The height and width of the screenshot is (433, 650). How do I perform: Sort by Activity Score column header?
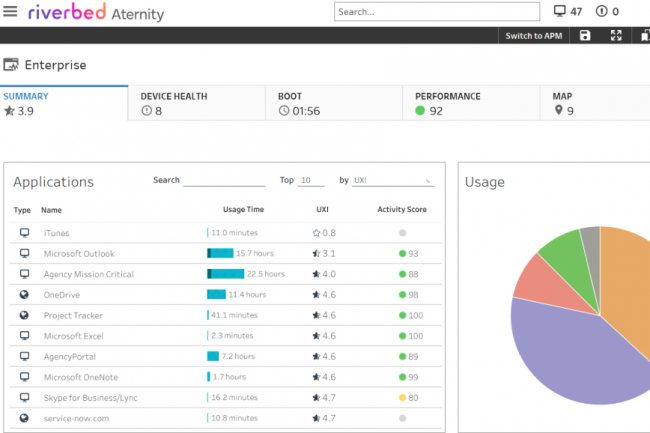(x=402, y=210)
